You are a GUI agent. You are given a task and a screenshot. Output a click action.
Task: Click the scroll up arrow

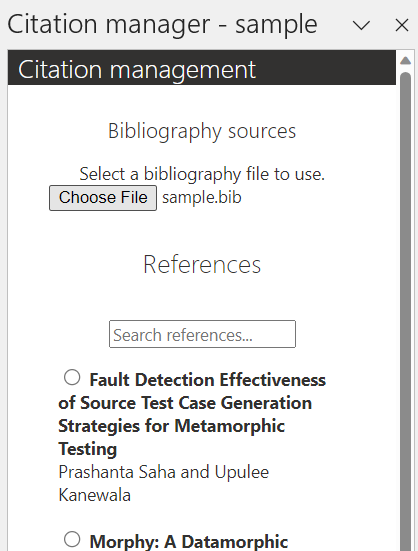click(x=405, y=61)
